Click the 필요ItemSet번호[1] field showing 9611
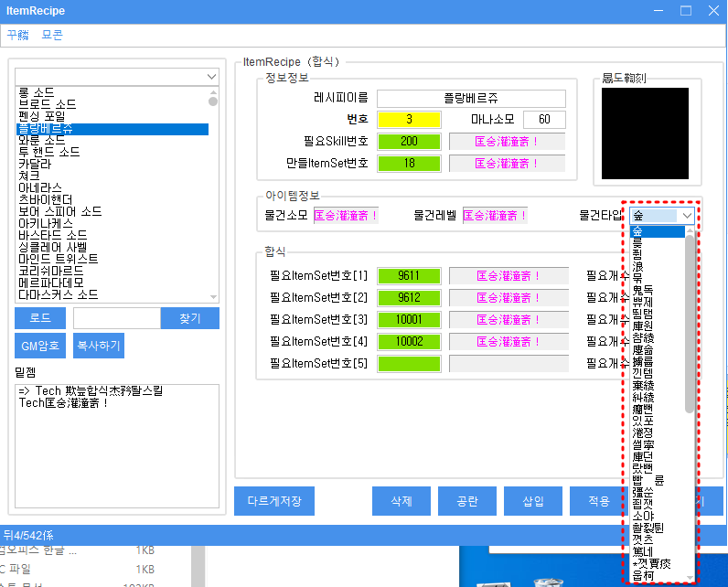This screenshot has height=587, width=728. 409,275
